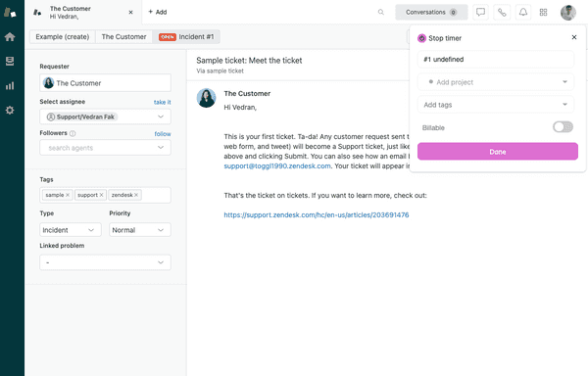
Task: Click the ticket title Sample ticket: Meet the ticket
Action: tap(249, 61)
